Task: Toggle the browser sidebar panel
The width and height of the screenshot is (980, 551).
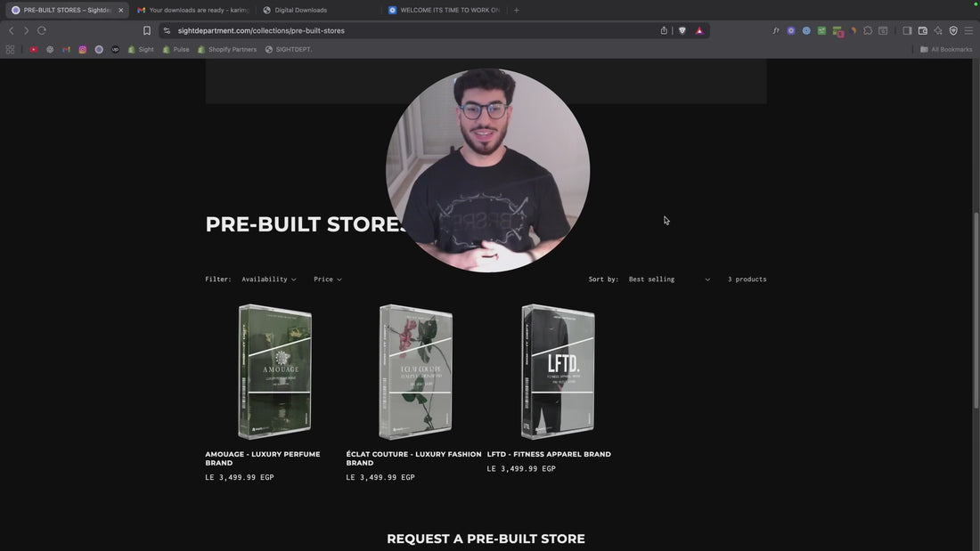Action: point(907,30)
